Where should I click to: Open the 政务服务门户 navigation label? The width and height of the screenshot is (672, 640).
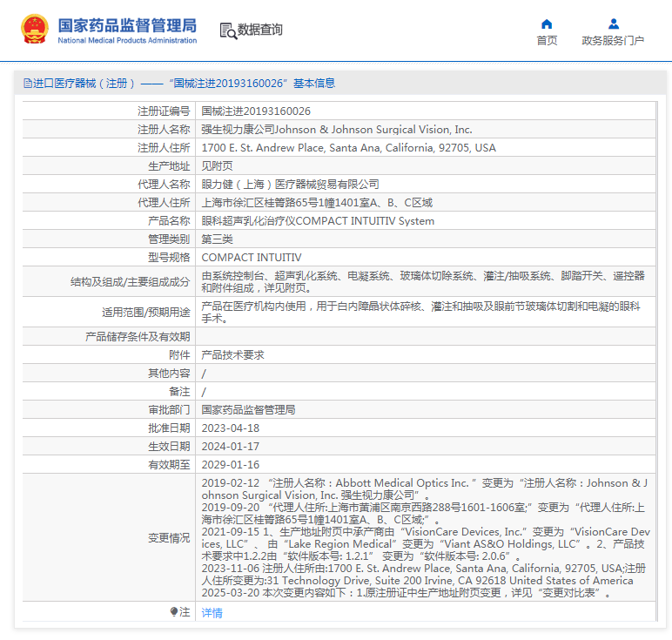[613, 40]
